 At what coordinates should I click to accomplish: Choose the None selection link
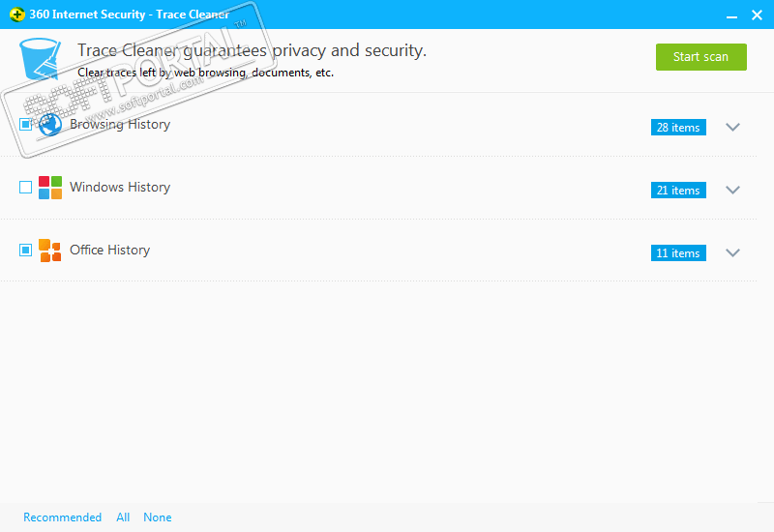(158, 517)
